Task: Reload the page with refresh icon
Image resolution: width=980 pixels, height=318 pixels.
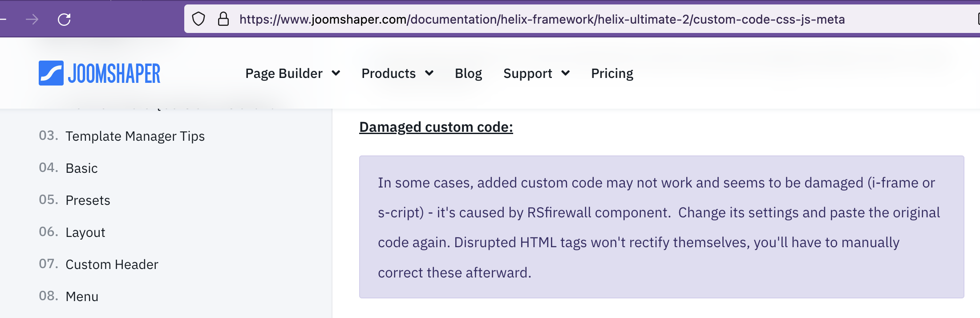Action: pos(65,20)
